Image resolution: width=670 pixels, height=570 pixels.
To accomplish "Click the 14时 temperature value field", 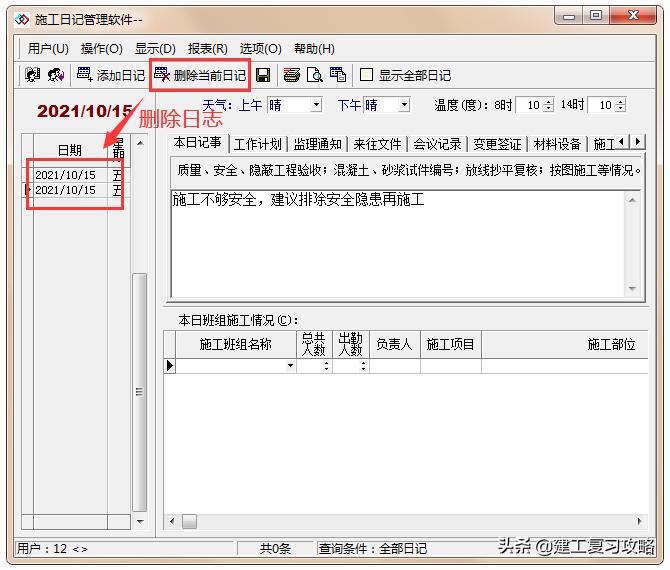I will (602, 105).
